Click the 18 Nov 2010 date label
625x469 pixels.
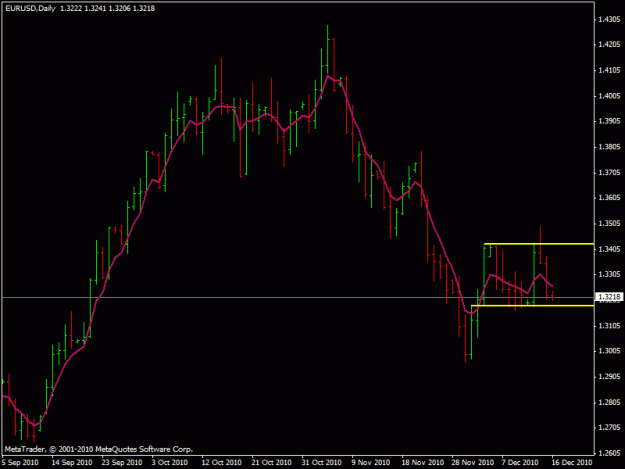423,463
